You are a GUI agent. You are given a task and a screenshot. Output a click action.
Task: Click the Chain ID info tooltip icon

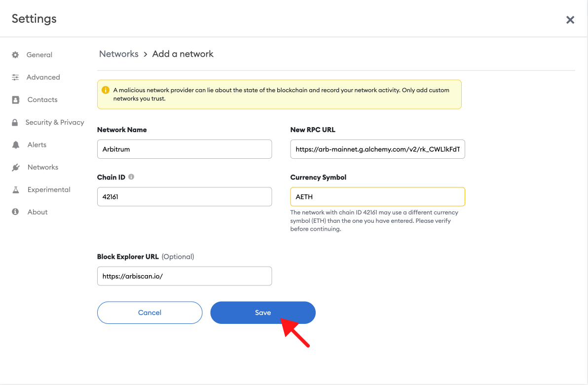(131, 177)
